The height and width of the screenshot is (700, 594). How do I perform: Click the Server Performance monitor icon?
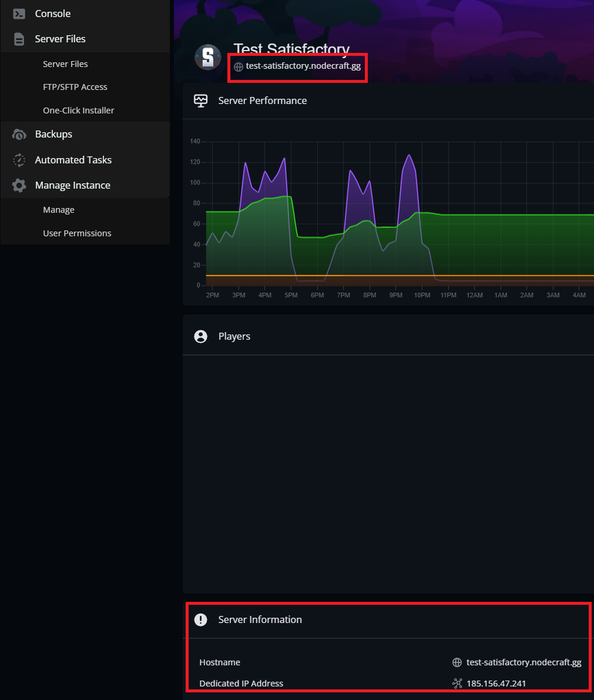coord(200,100)
